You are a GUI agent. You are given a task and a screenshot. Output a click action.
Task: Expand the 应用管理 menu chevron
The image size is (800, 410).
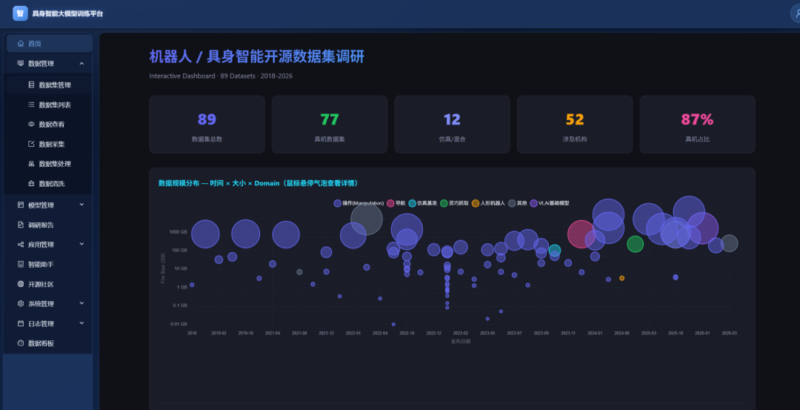(82, 244)
